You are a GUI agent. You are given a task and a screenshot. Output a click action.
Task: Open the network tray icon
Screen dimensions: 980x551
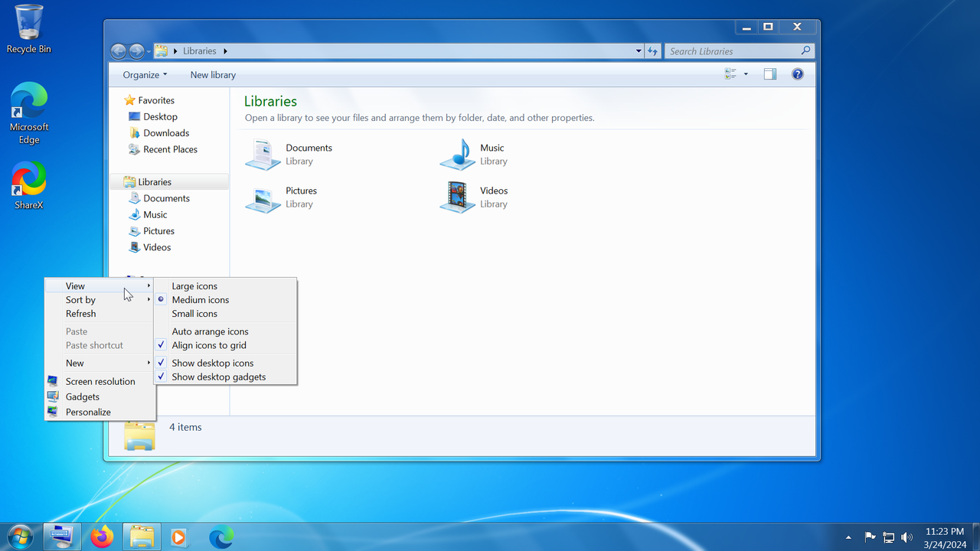[x=889, y=537]
